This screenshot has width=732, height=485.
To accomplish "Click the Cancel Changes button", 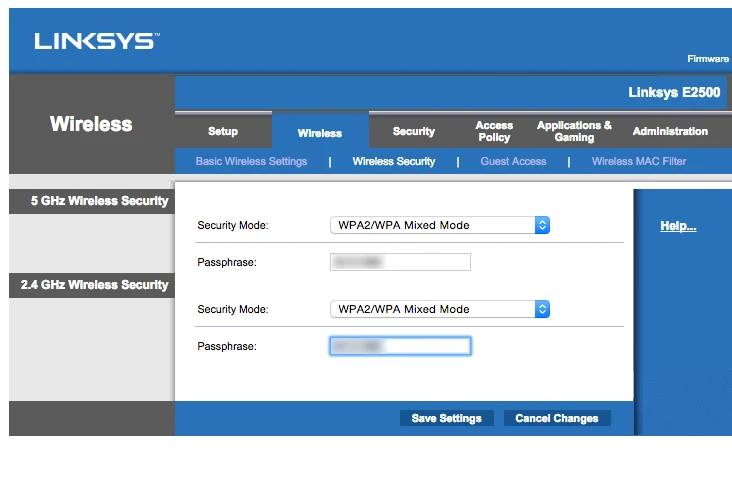I will 556,419.
